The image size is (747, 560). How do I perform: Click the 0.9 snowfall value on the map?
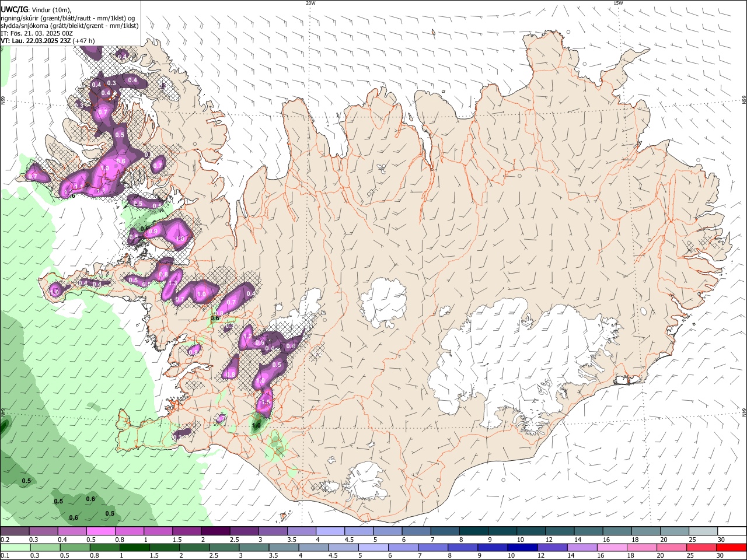pyautogui.click(x=153, y=232)
